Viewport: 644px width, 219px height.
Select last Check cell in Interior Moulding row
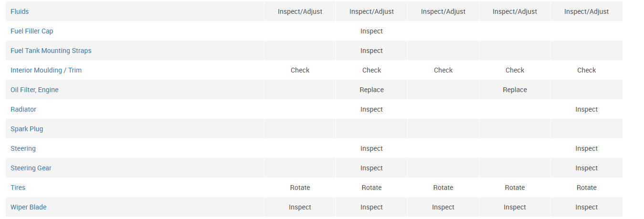(x=586, y=70)
